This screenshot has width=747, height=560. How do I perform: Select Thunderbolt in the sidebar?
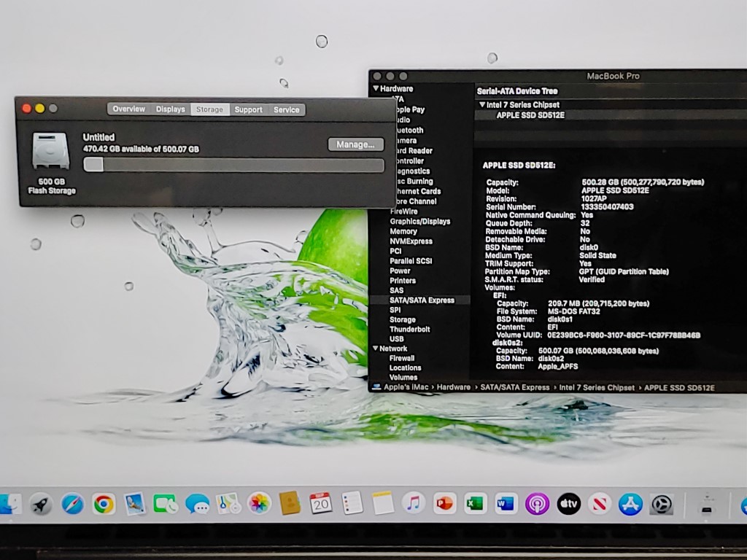pyautogui.click(x=410, y=330)
